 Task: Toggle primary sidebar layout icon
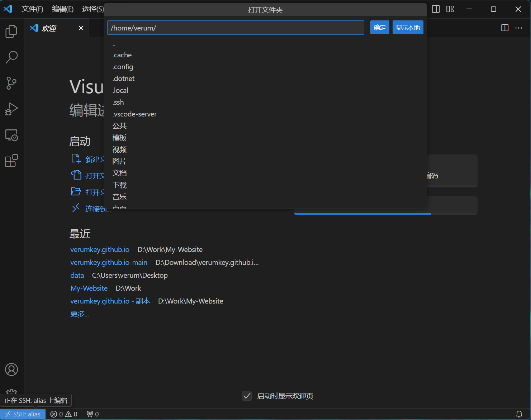436,9
